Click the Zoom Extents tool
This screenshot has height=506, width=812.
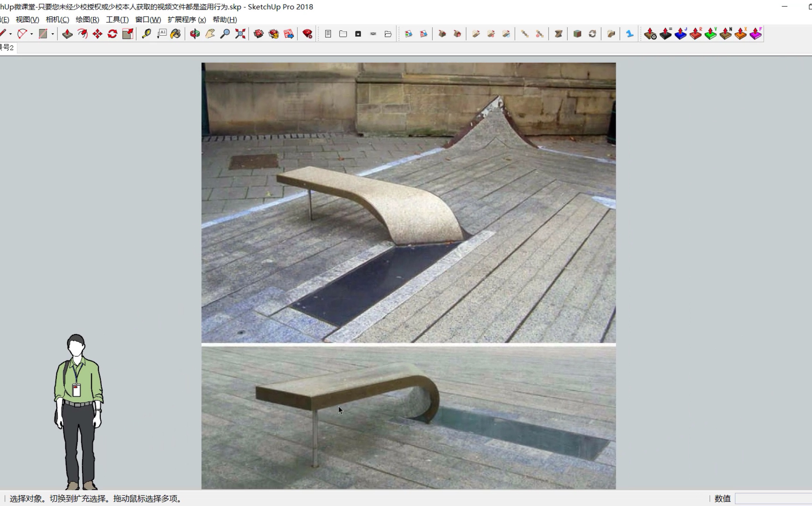pyautogui.click(x=240, y=34)
